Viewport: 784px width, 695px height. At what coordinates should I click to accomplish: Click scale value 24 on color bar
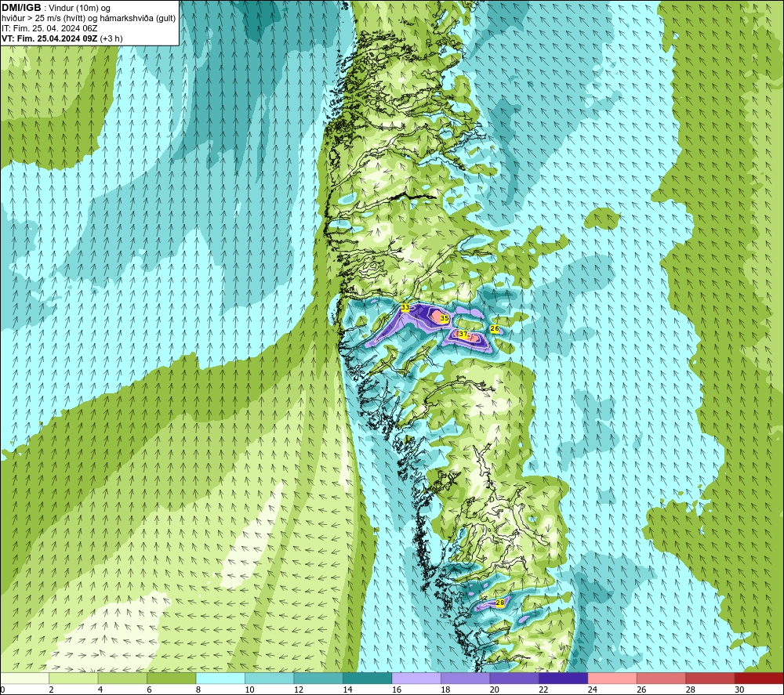coord(593,690)
